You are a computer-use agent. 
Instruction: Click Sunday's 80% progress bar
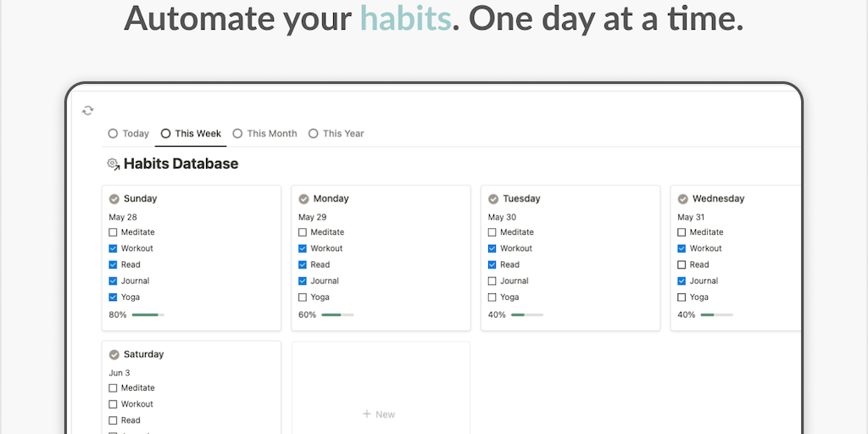(147, 314)
